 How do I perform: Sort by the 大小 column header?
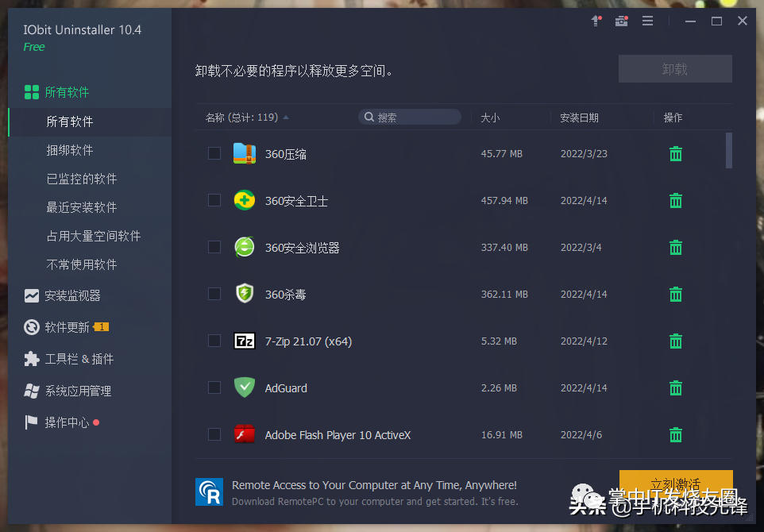pyautogui.click(x=490, y=118)
